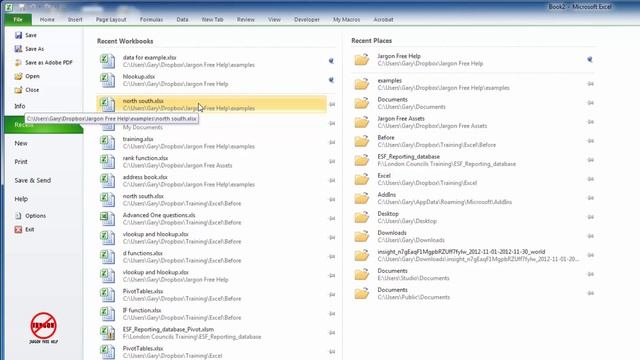Select New in Backstage menu
Image resolution: width=640 pixels, height=360 pixels.
pyautogui.click(x=21, y=143)
